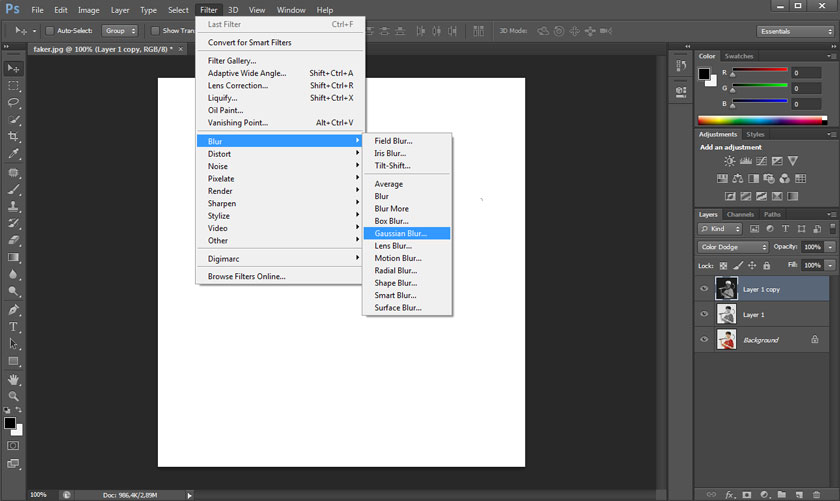
Task: Select the Hand tool
Action: pyautogui.click(x=13, y=379)
